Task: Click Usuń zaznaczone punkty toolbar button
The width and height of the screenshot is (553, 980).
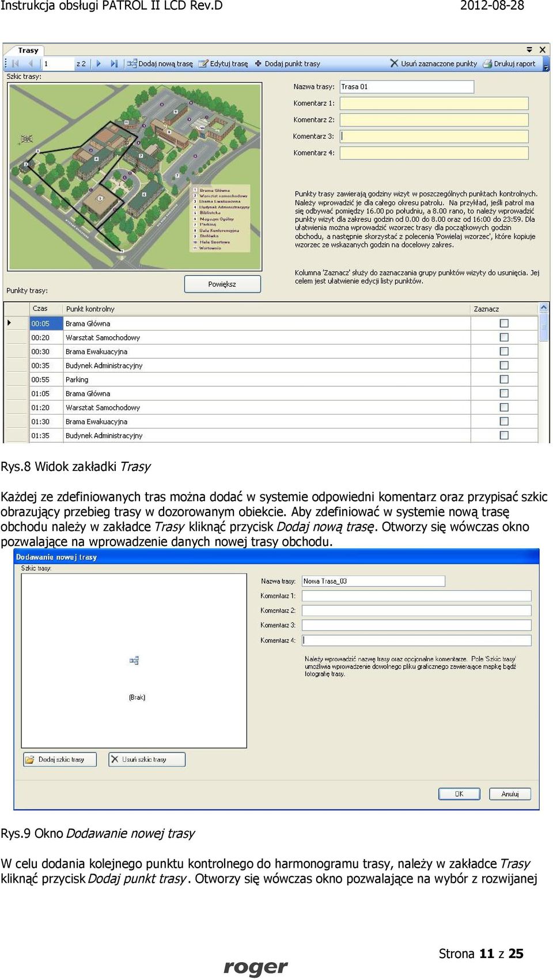Action: (x=434, y=64)
